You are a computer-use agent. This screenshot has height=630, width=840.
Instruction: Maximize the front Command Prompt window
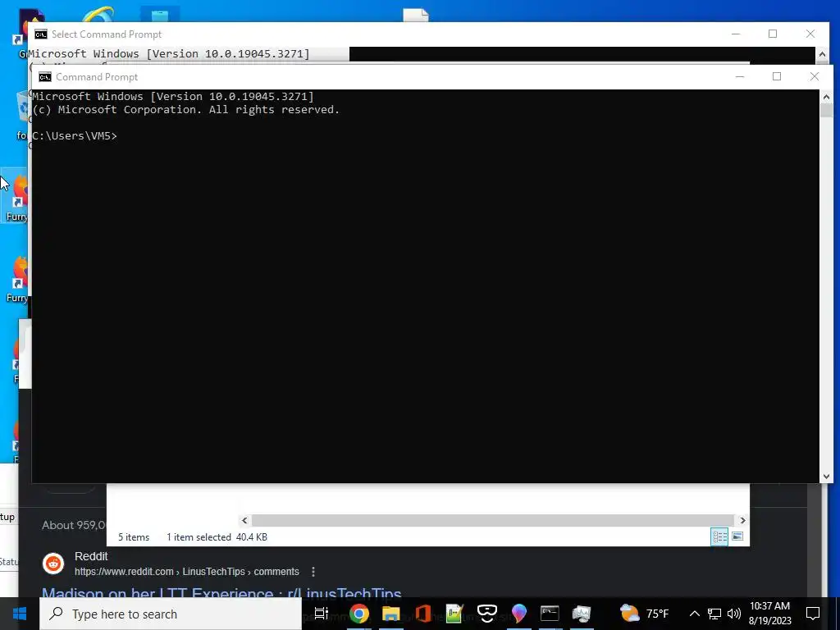777,76
